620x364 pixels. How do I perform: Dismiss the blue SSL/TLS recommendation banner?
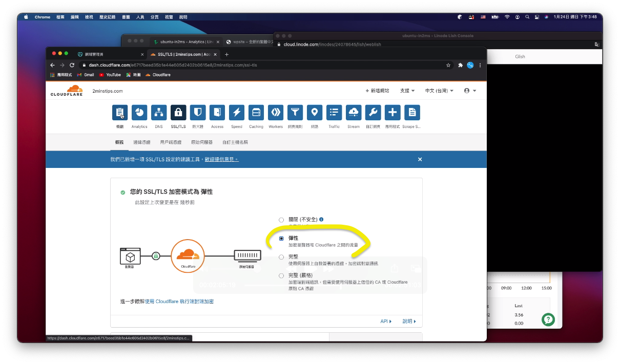click(x=420, y=159)
